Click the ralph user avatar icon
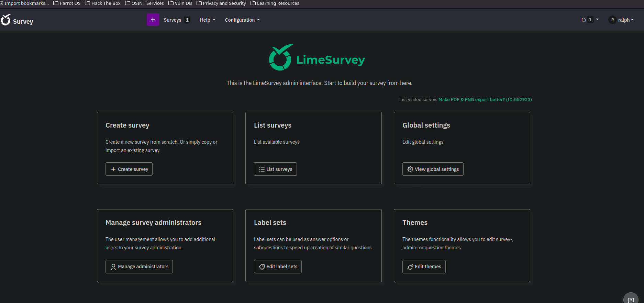This screenshot has height=303, width=644. tap(612, 20)
